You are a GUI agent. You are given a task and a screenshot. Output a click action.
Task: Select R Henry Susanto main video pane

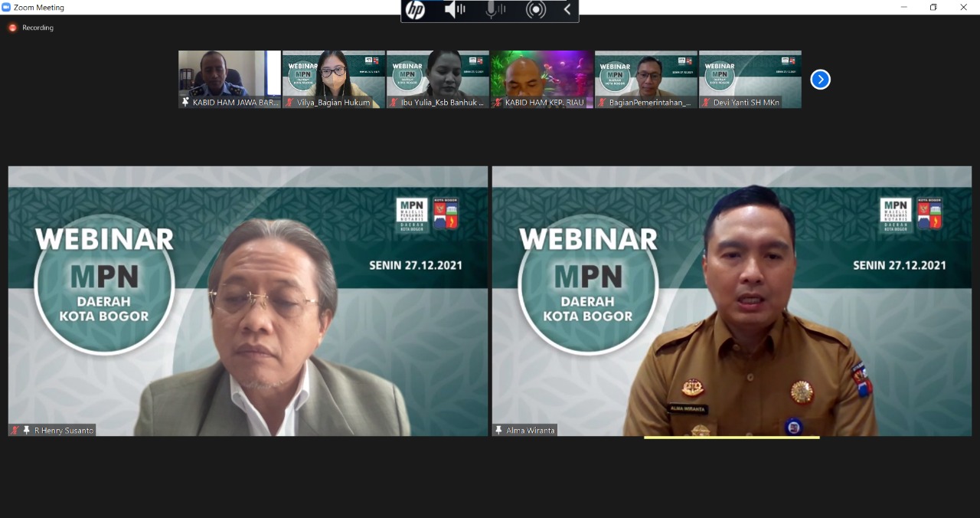(248, 301)
